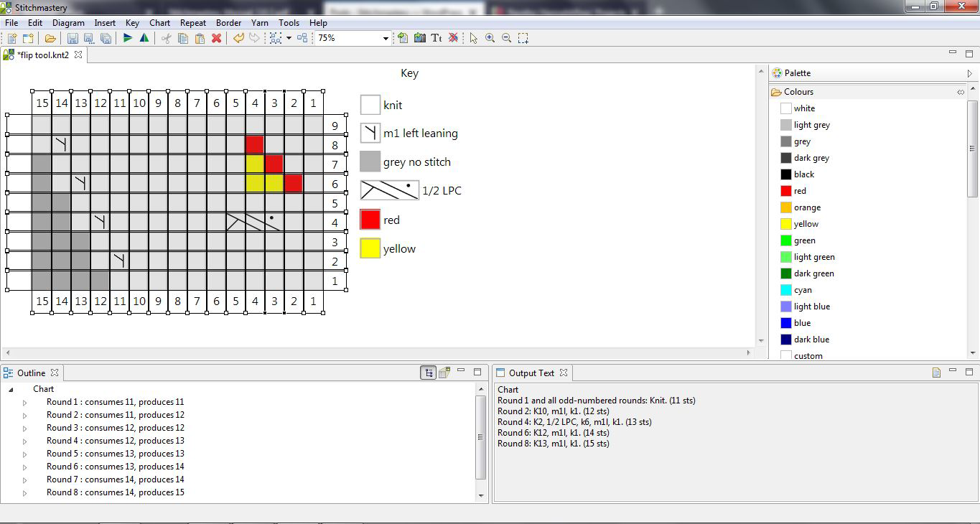980x524 pixels.
Task: Select the marquee dashed rectangle tool
Action: 523,38
